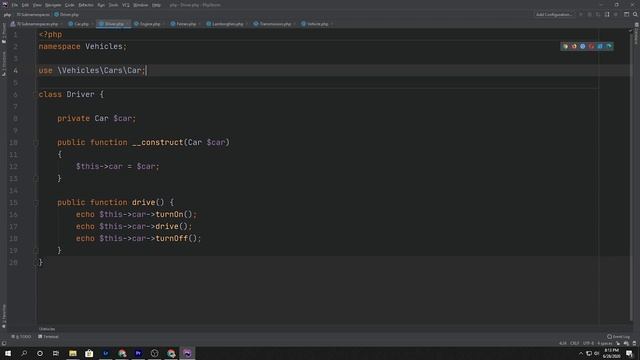640x360 pixels.
Task: Click fold marker at line 19
Action: [x=36, y=251]
